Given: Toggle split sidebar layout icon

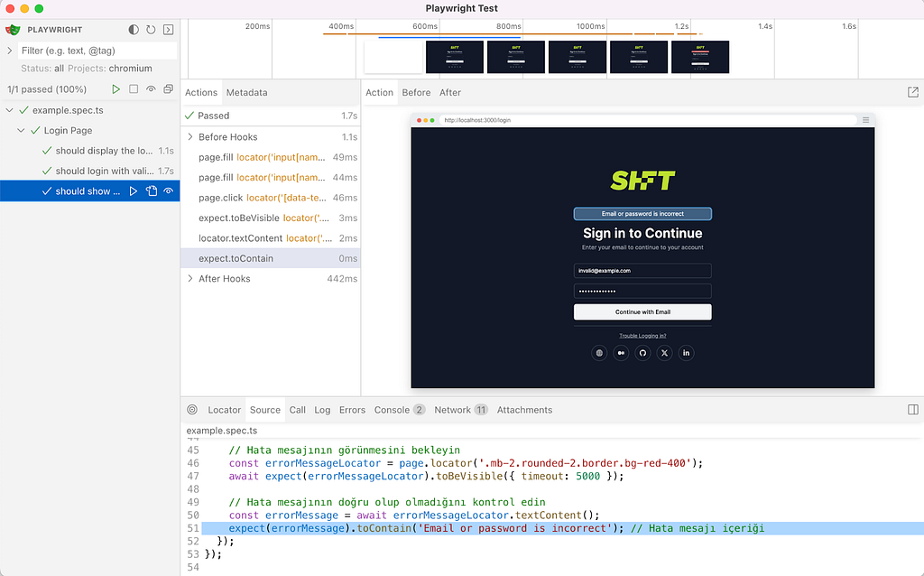Looking at the screenshot, I should (x=913, y=410).
